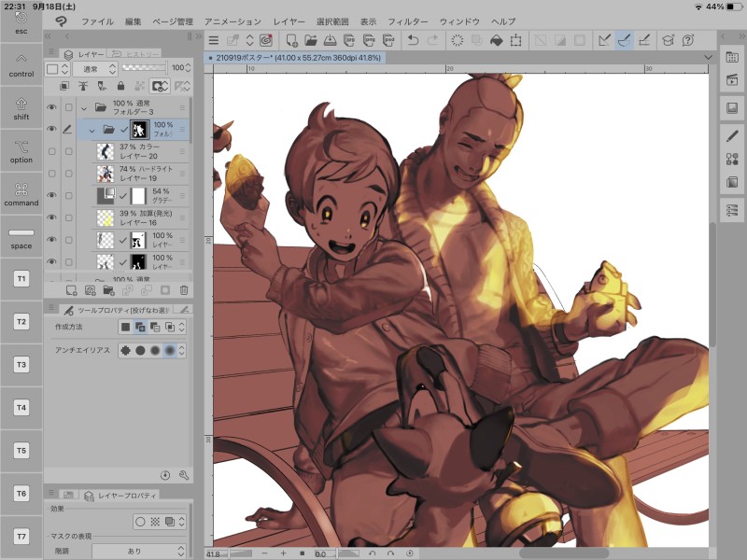Click the trash icon to delete layer
The image size is (747, 560).
pyautogui.click(x=184, y=290)
